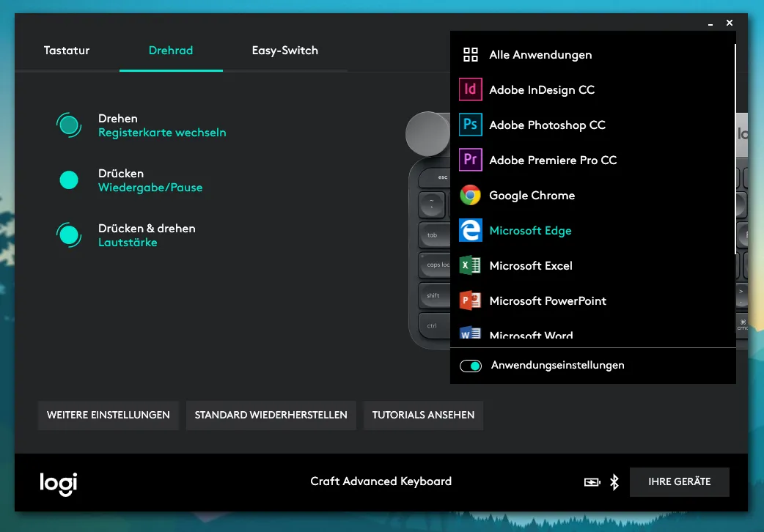Click the Bluetooth connection icon

click(x=614, y=482)
